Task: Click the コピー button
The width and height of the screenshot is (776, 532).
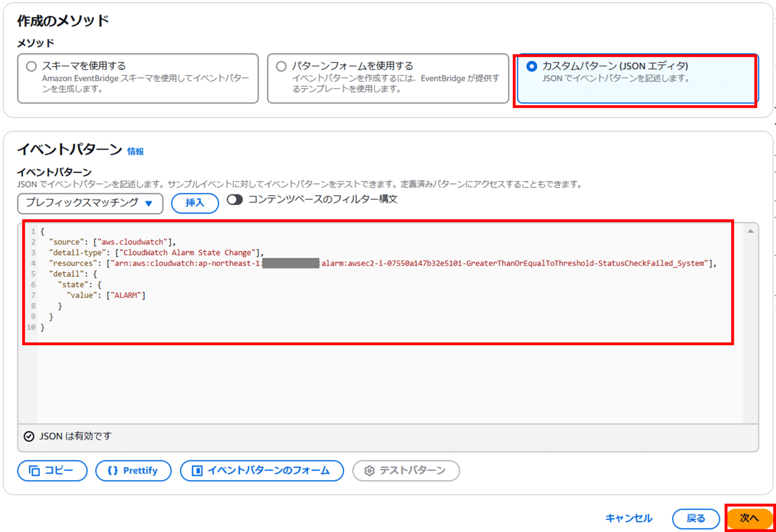Action: 52,471
